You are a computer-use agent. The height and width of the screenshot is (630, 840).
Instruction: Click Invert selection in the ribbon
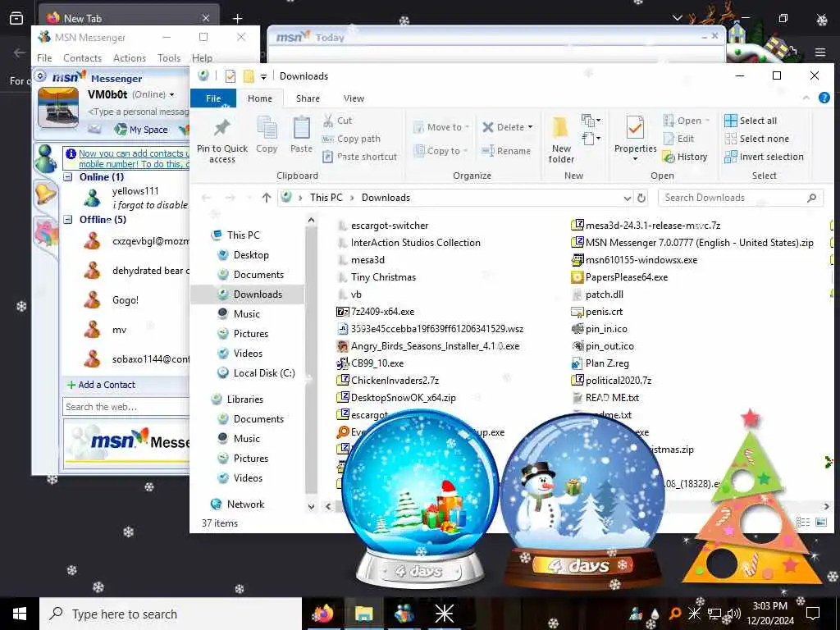(x=764, y=157)
